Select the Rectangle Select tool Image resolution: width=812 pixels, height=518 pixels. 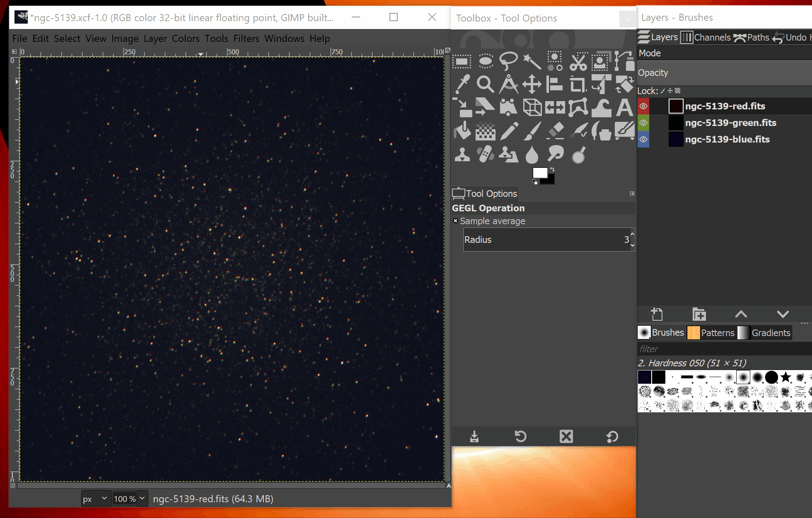point(462,62)
